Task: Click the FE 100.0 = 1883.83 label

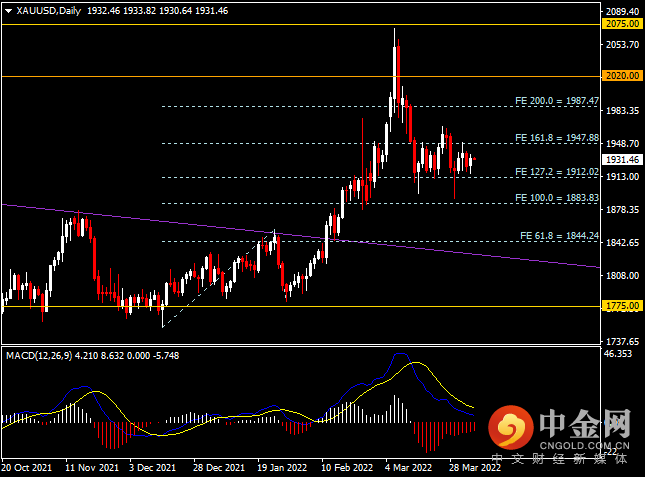Action: (x=557, y=198)
